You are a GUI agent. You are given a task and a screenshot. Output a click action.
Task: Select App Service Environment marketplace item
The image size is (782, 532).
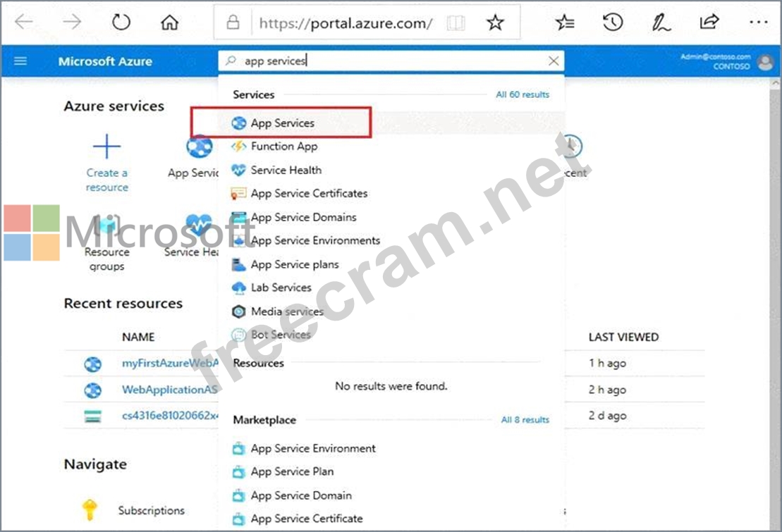tap(312, 448)
